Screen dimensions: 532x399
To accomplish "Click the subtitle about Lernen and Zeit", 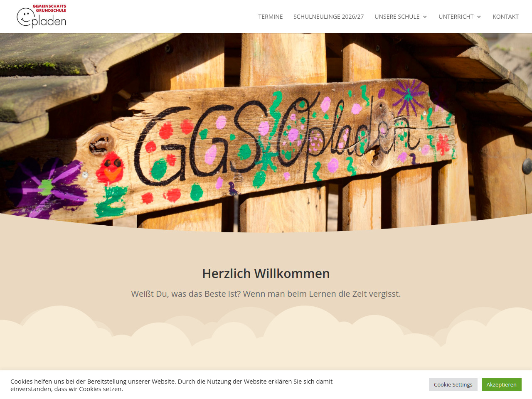I will (266, 294).
